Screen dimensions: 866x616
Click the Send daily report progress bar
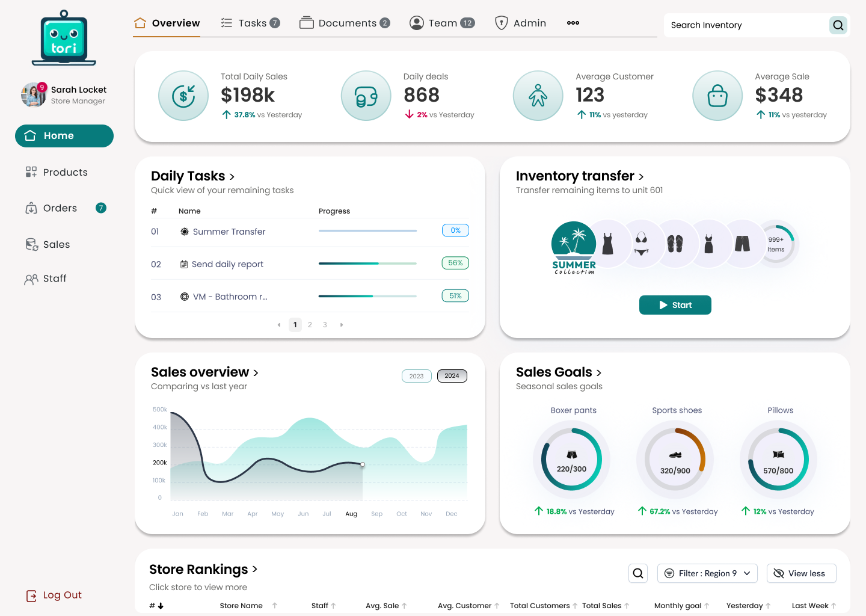tap(367, 263)
